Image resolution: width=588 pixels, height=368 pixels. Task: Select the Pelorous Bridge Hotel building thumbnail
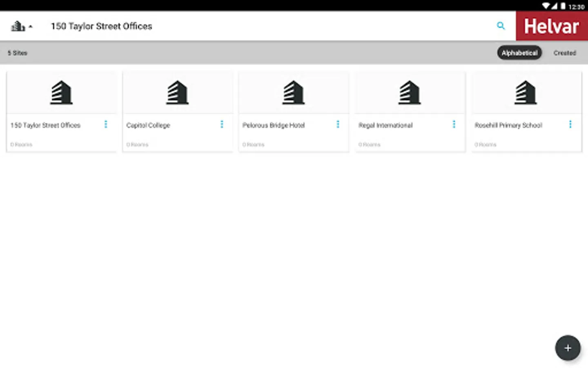click(x=293, y=92)
